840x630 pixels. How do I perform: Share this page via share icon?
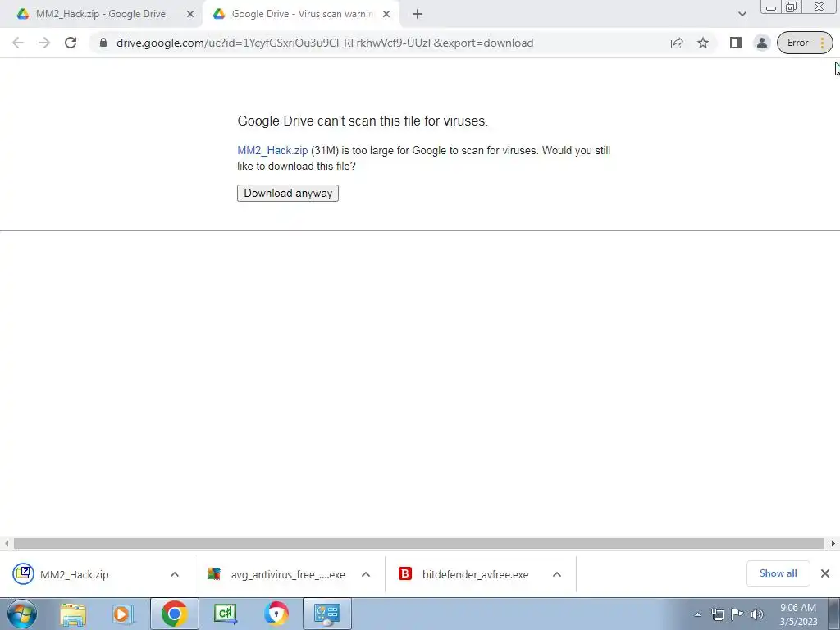coord(677,43)
